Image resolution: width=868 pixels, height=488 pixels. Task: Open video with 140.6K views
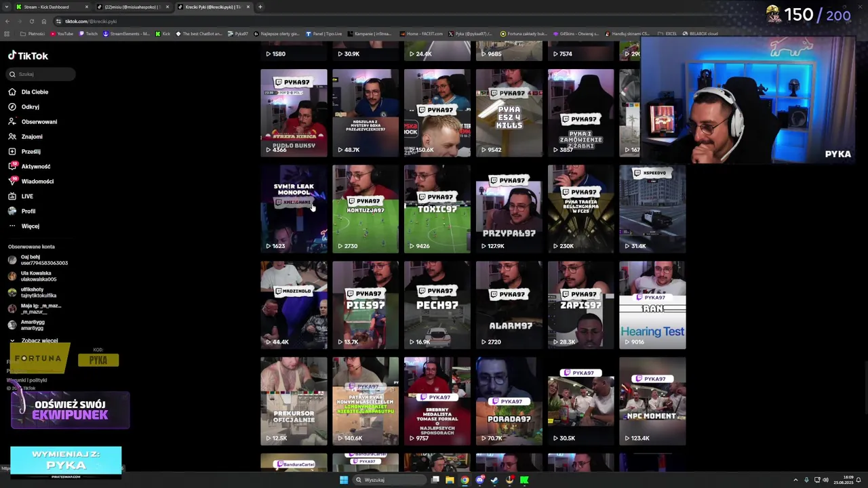[x=366, y=401]
